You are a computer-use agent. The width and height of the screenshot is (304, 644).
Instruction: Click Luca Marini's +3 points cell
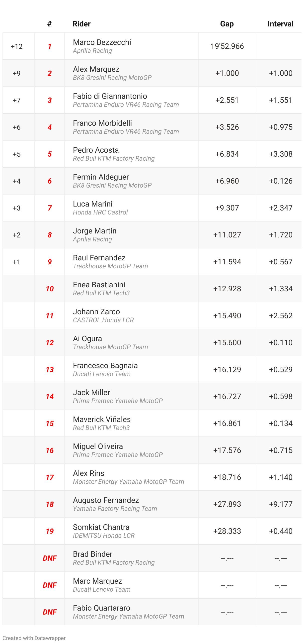(17, 208)
